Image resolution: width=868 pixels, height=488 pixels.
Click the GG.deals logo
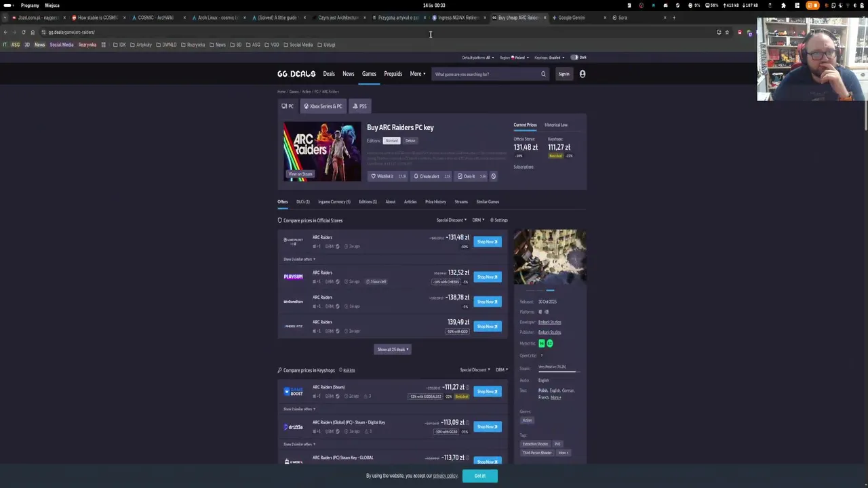point(296,74)
